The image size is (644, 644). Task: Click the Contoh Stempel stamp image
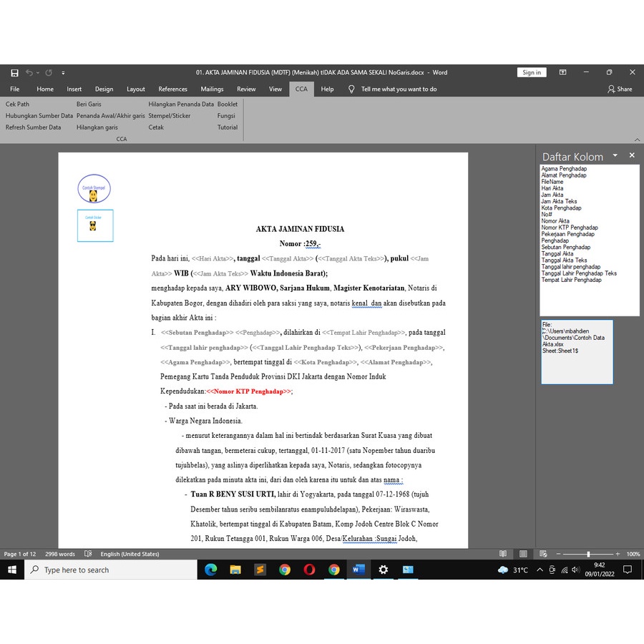(x=94, y=188)
